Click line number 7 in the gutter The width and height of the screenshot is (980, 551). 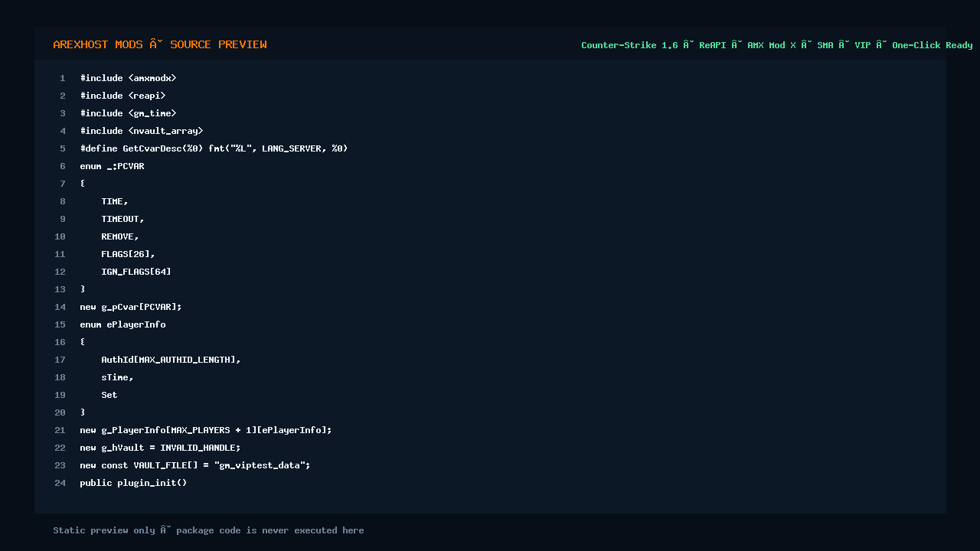pos(63,184)
